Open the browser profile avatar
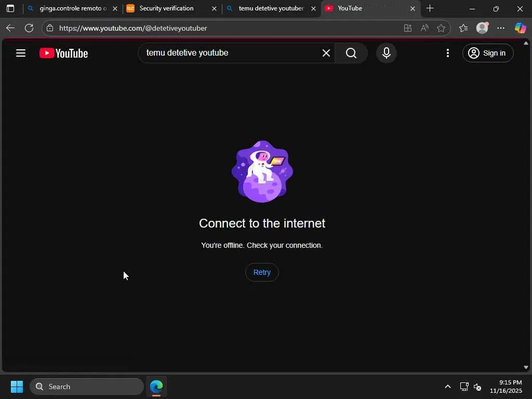This screenshot has width=532, height=399. [x=482, y=28]
